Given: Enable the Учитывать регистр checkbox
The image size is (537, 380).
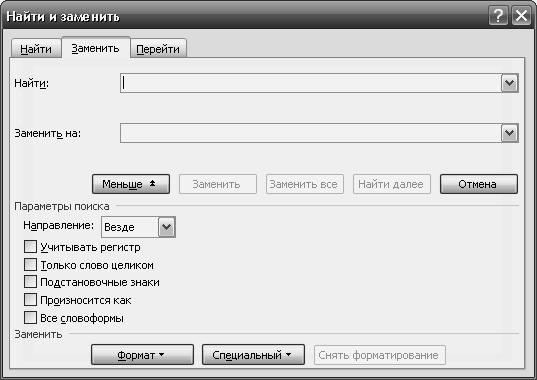Looking at the screenshot, I should click(30, 246).
